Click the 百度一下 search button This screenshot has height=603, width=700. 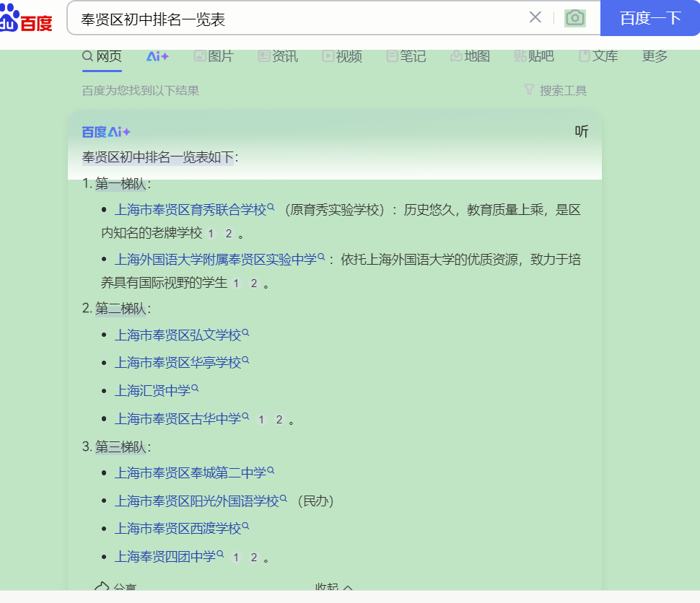click(x=650, y=18)
